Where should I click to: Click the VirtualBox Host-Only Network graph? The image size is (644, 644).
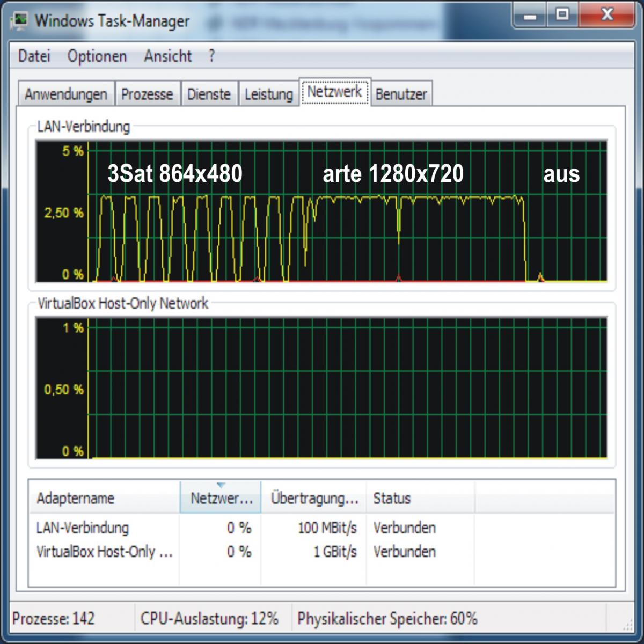pos(321,388)
